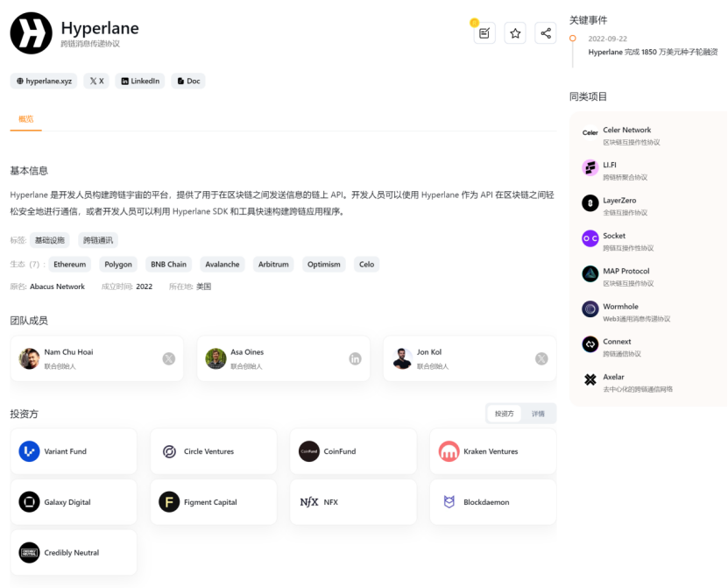Open the Hyperlane 1850 万美元 funding event
The height and width of the screenshot is (588, 728).
[653, 52]
